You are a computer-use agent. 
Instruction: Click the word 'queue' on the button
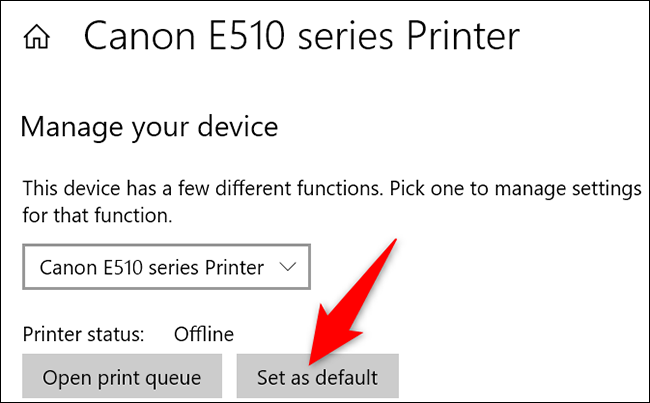[176, 377]
